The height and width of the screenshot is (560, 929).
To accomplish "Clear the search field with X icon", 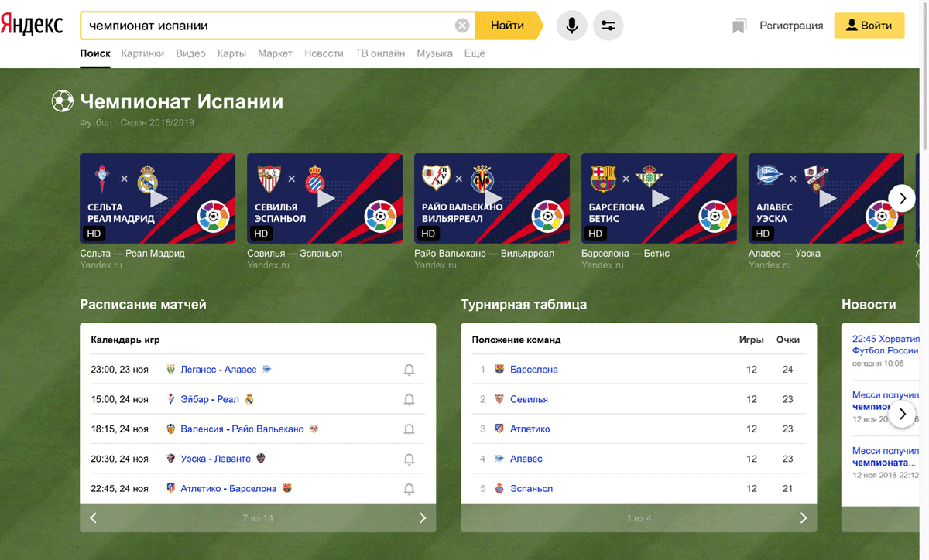I will pos(462,26).
